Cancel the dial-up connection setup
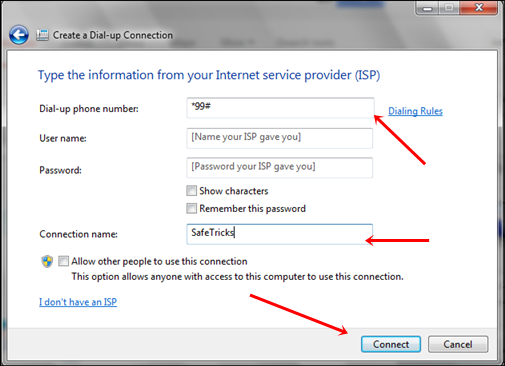 pos(458,344)
